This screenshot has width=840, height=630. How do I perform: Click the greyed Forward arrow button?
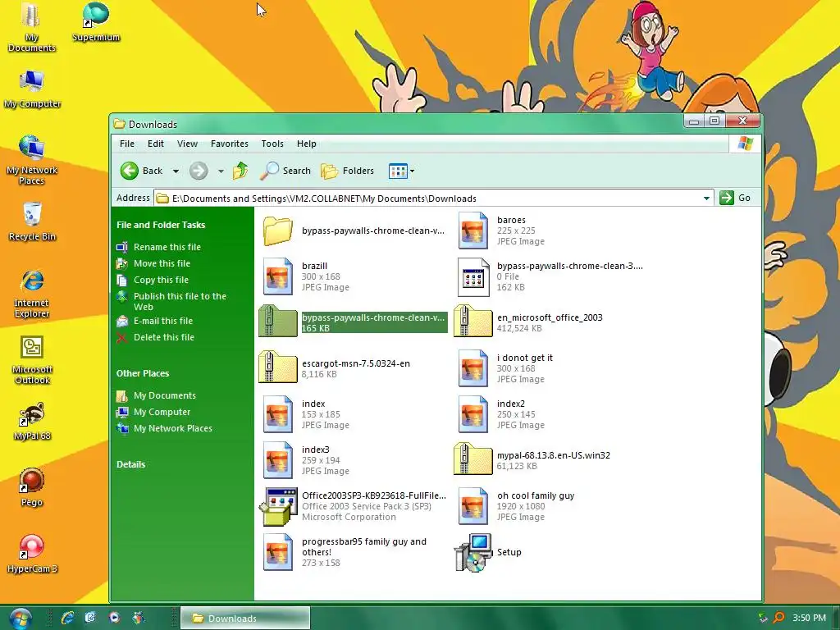coord(199,171)
